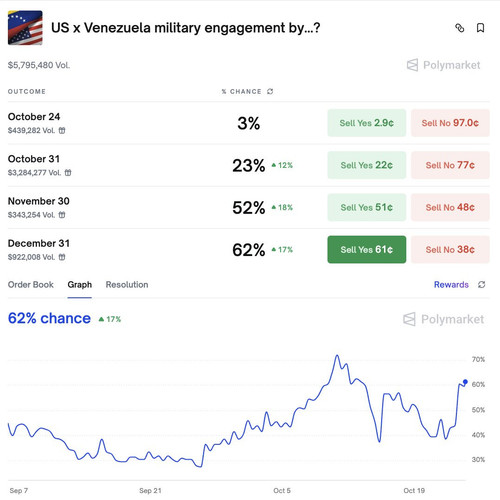The height and width of the screenshot is (500, 500).
Task: Switch to the Order Book tab
Action: tap(31, 285)
